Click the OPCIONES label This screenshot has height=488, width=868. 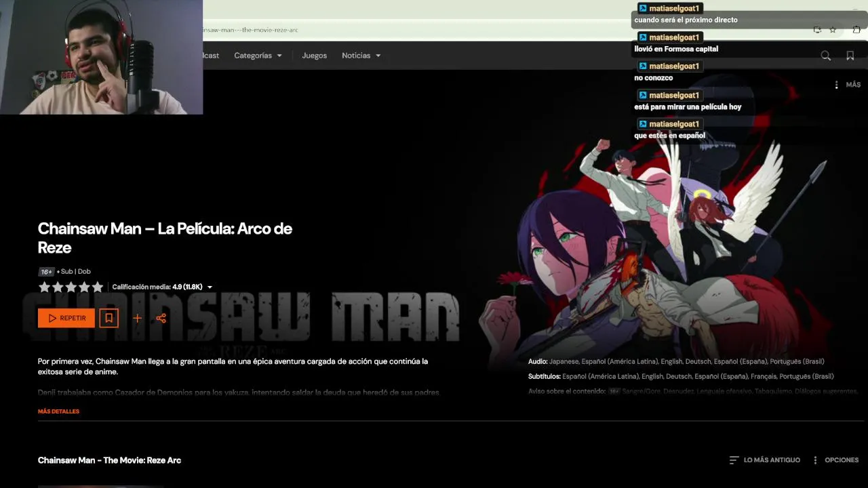(x=842, y=460)
